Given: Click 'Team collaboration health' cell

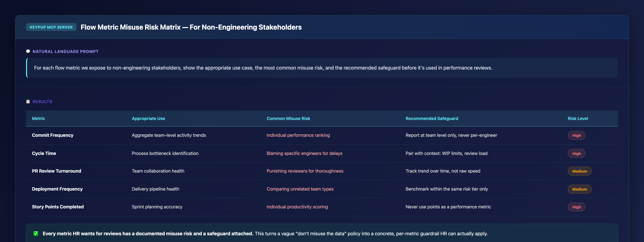Looking at the screenshot, I should 158,171.
